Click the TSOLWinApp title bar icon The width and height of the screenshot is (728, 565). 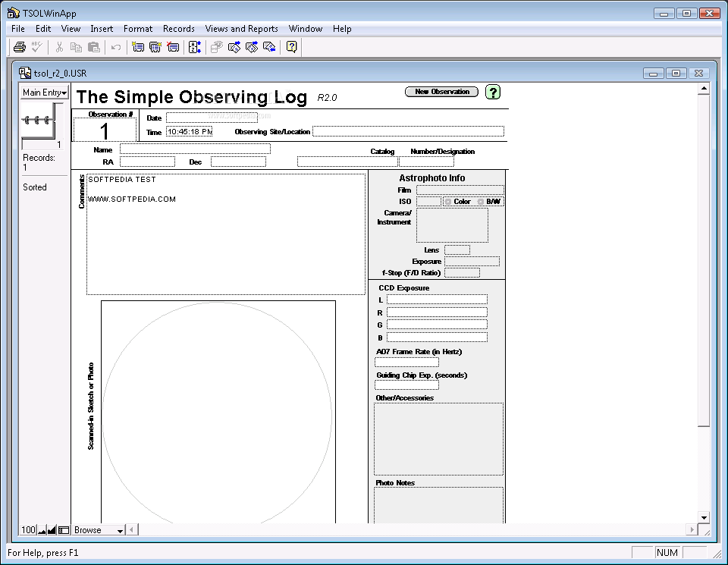pos(14,13)
